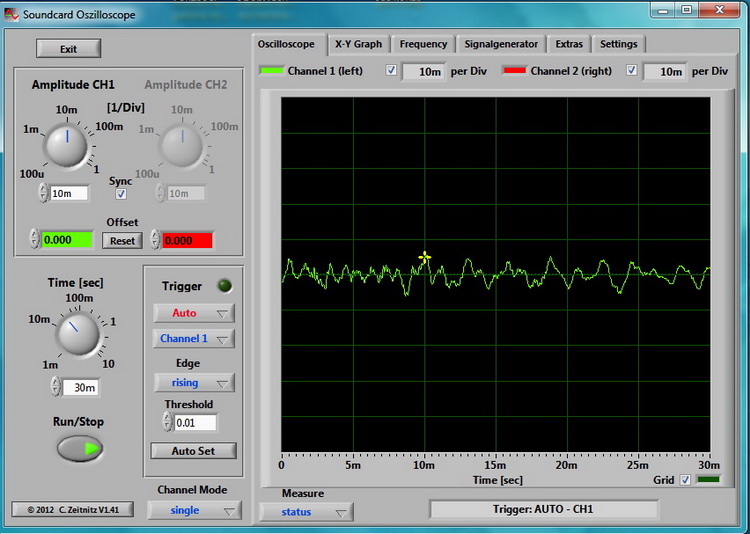This screenshot has width=750, height=534.
Task: Click the red Channel 2 color swatch
Action: [x=514, y=71]
